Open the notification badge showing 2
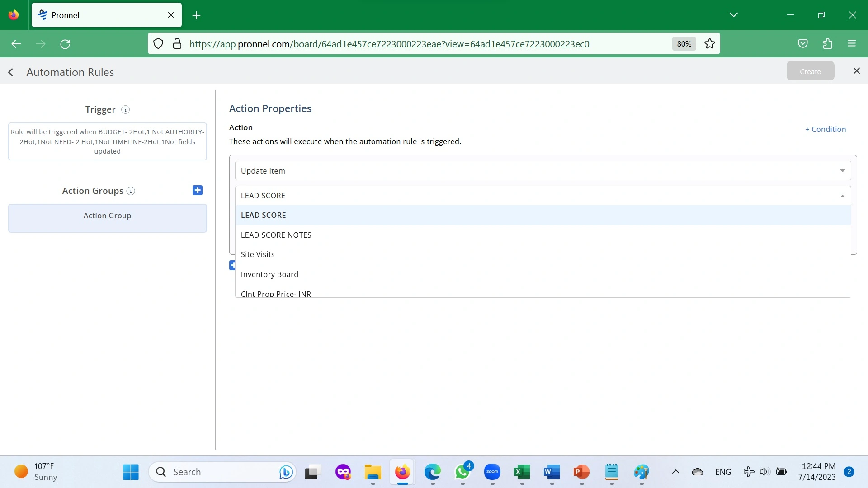The width and height of the screenshot is (868, 488). pyautogui.click(x=849, y=472)
